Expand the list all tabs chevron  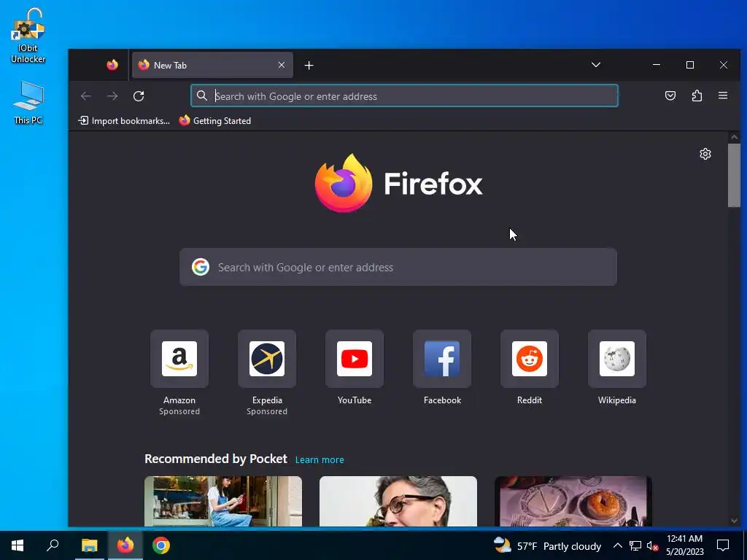595,65
